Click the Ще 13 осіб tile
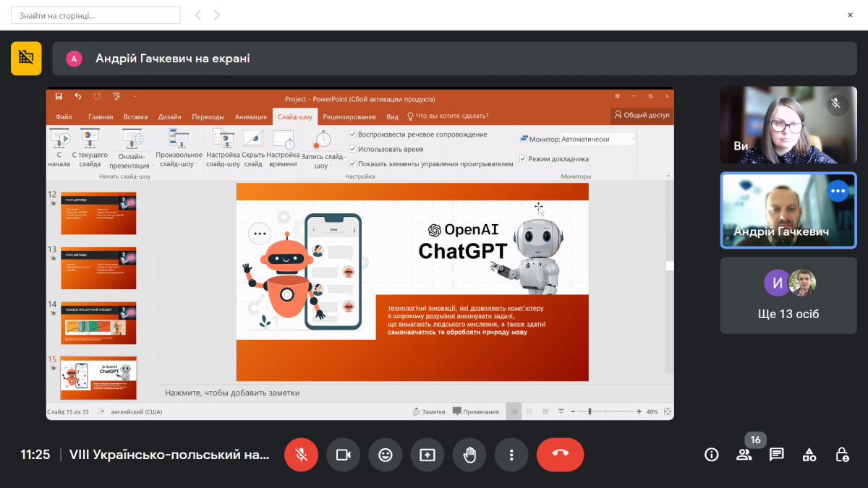 pos(788,295)
